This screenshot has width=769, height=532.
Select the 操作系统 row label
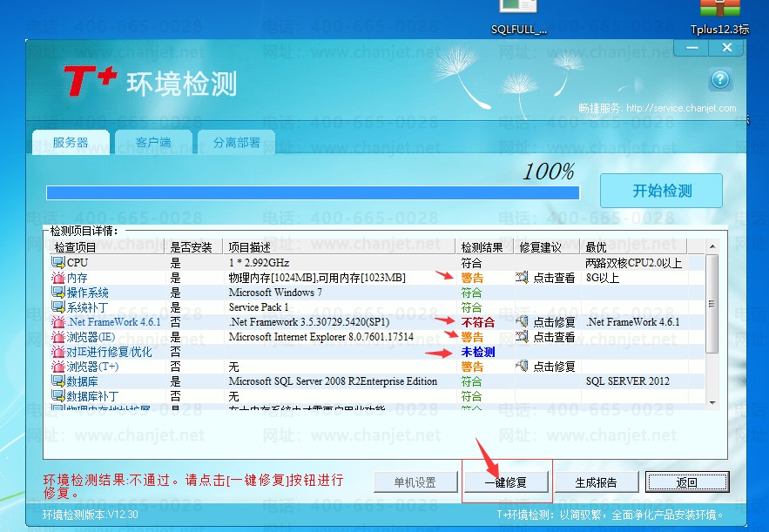coord(88,293)
